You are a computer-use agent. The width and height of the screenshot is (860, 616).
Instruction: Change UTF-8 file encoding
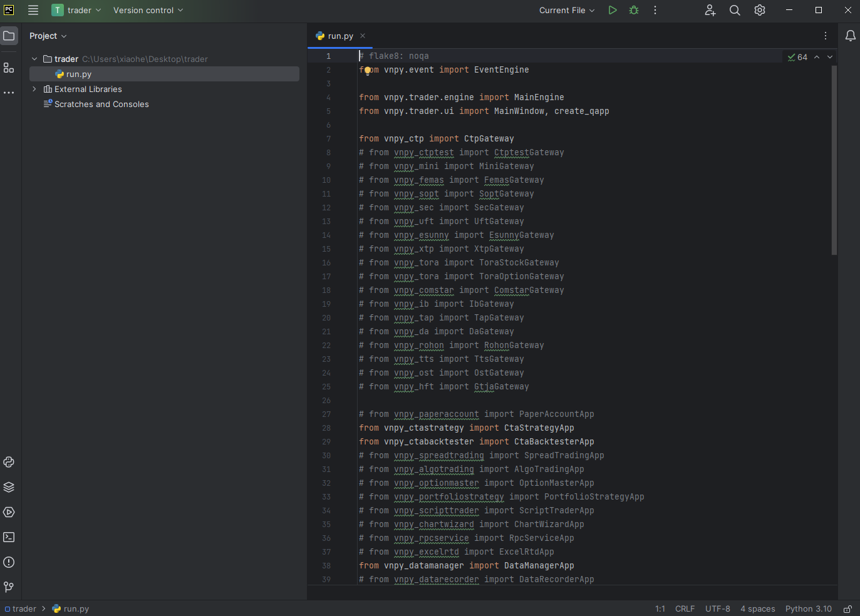[718, 608]
